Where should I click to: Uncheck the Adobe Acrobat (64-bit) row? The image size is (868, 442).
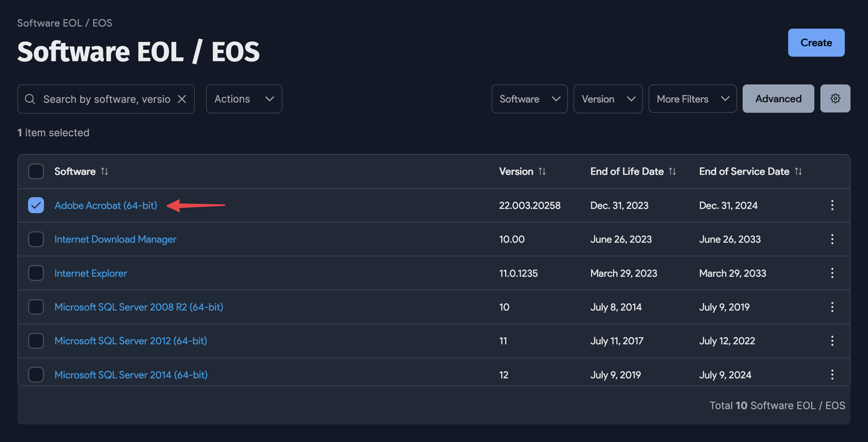[x=36, y=205]
